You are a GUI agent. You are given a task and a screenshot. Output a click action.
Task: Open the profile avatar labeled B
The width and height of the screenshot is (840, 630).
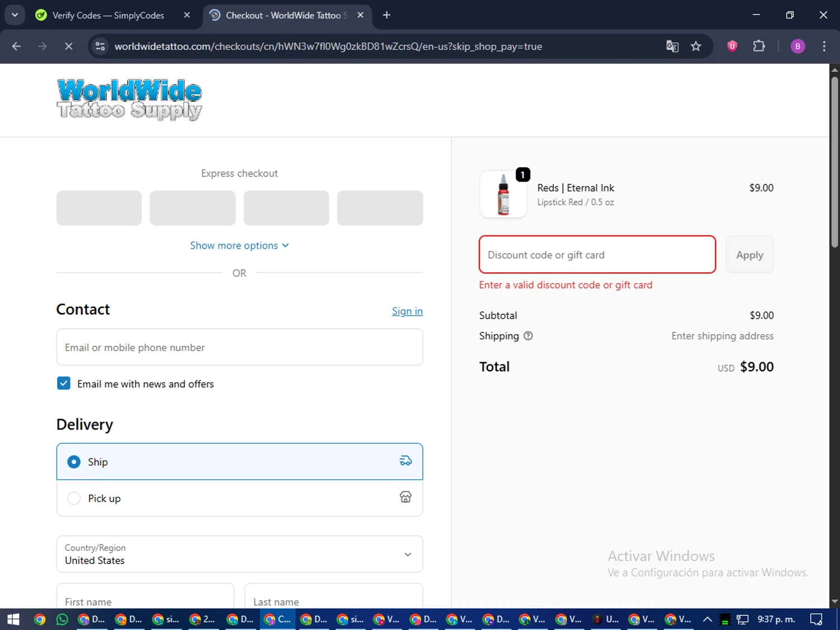(x=797, y=46)
